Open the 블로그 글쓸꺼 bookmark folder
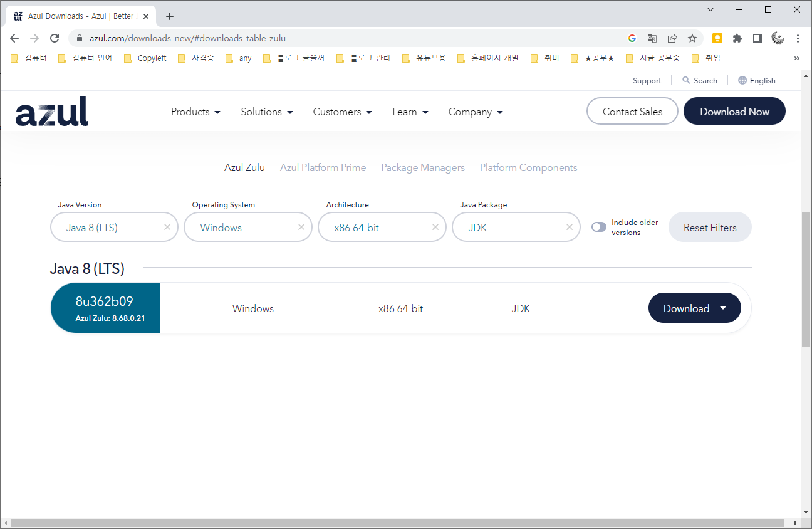 point(294,58)
